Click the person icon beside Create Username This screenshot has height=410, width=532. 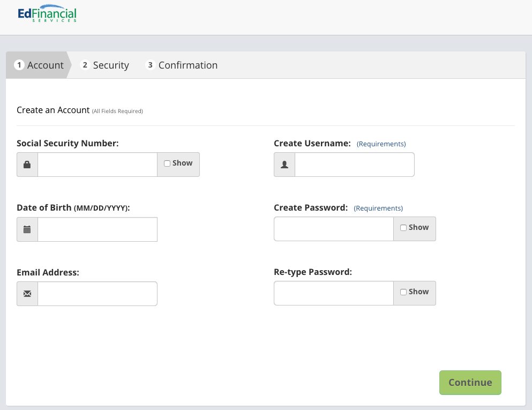point(284,165)
